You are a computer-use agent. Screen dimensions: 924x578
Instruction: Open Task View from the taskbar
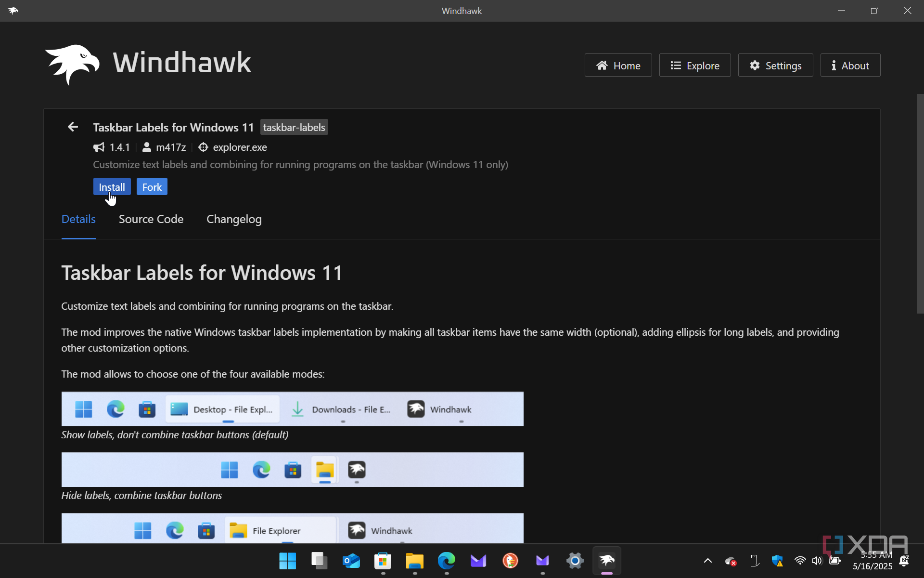coord(319,561)
